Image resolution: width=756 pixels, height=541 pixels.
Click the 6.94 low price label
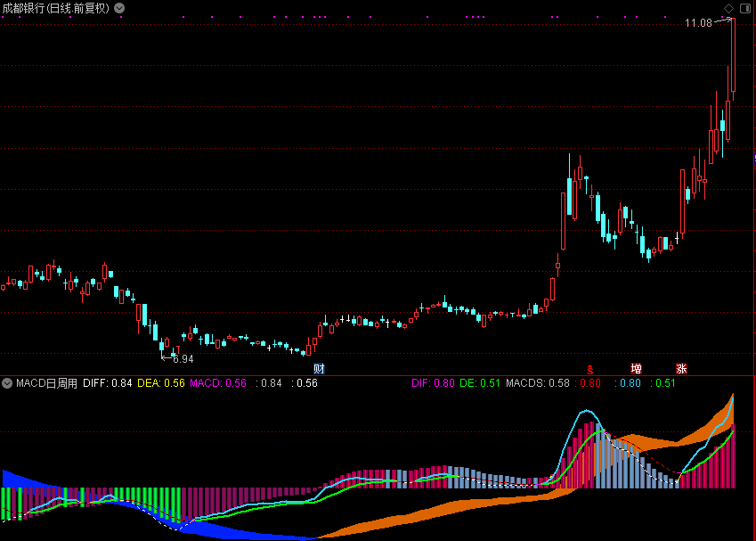[183, 359]
